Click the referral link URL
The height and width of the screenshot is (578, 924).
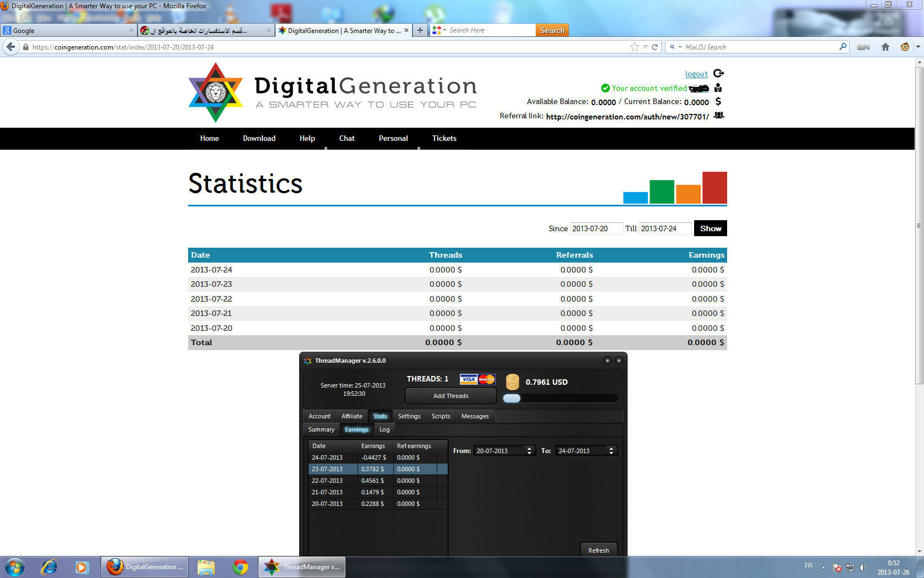coord(628,117)
